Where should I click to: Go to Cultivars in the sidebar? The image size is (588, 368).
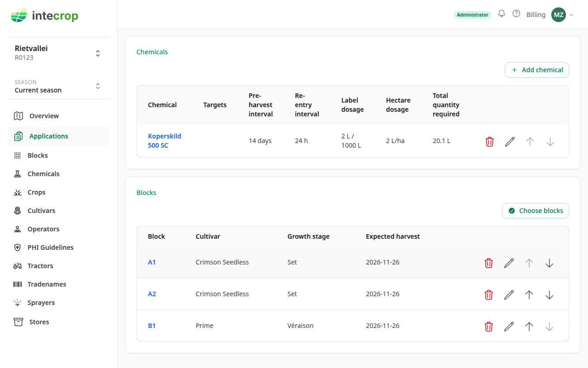(58, 211)
